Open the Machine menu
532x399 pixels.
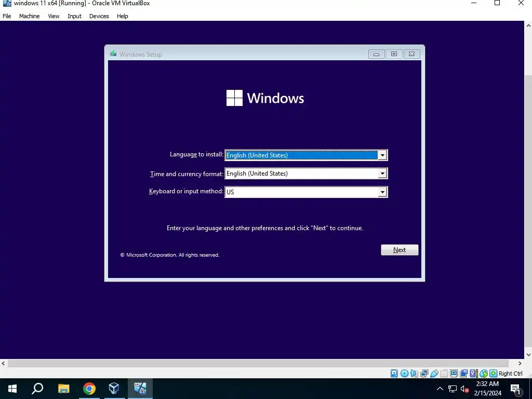pyautogui.click(x=29, y=16)
